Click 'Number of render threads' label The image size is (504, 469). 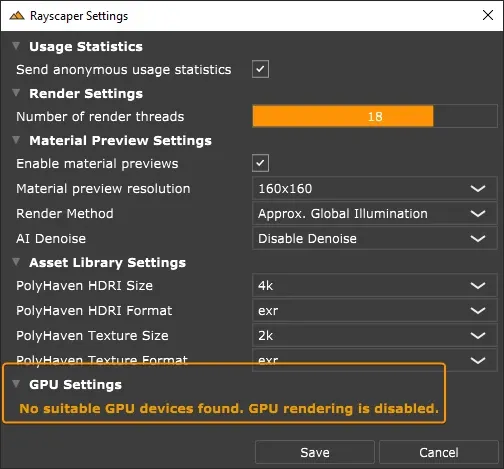pyautogui.click(x=100, y=117)
